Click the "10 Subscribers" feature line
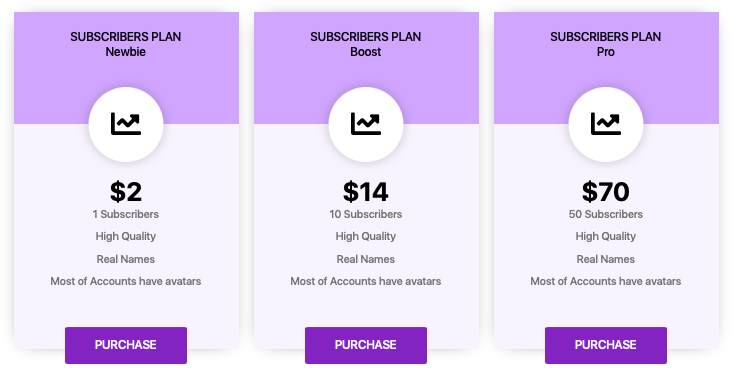739x384 pixels. (x=366, y=214)
